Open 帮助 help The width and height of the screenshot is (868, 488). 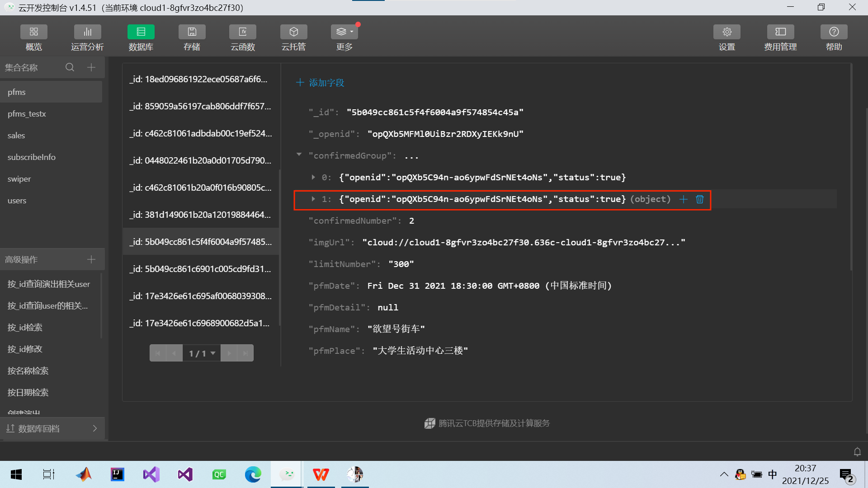[x=834, y=38]
